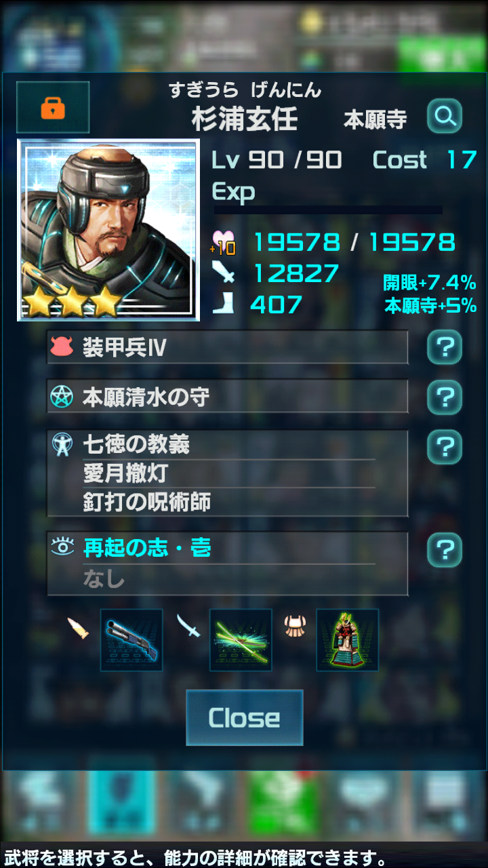Select the 装甲兵IV unit type row
The image size is (488, 868).
coord(228,348)
